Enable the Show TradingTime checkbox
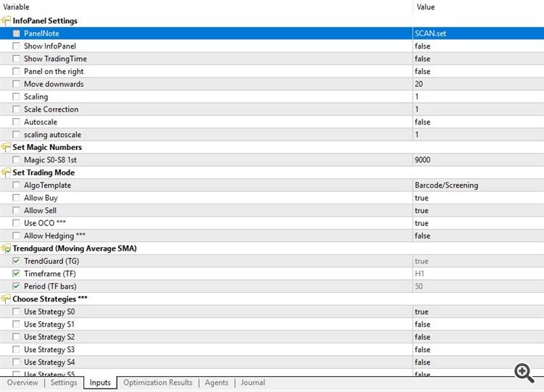Screen dimensions: 544x392 (x=16, y=59)
